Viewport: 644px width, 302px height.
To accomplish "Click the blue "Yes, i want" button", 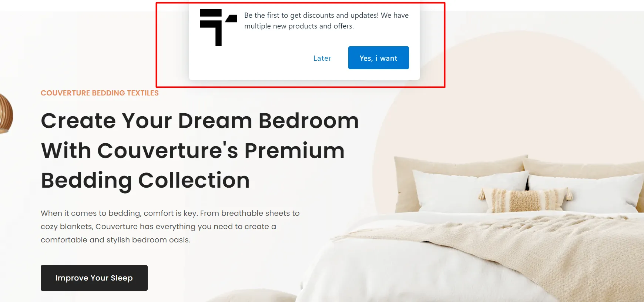I will (378, 58).
